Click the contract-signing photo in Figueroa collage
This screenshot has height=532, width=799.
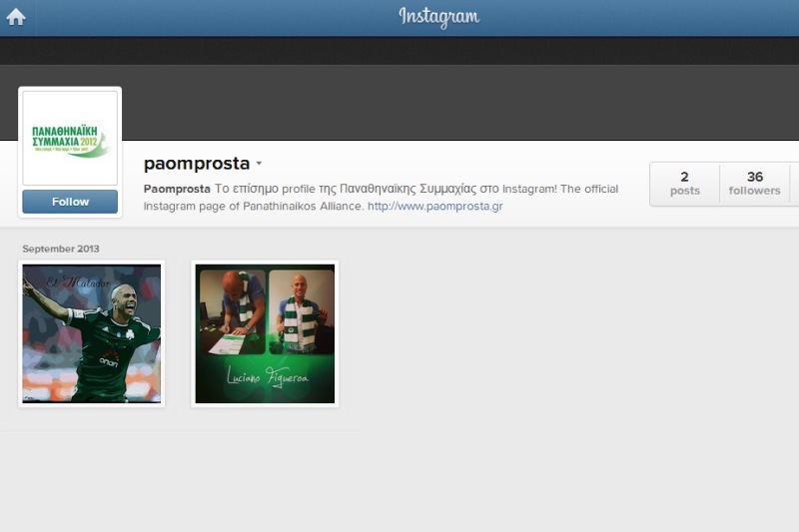pyautogui.click(x=233, y=312)
